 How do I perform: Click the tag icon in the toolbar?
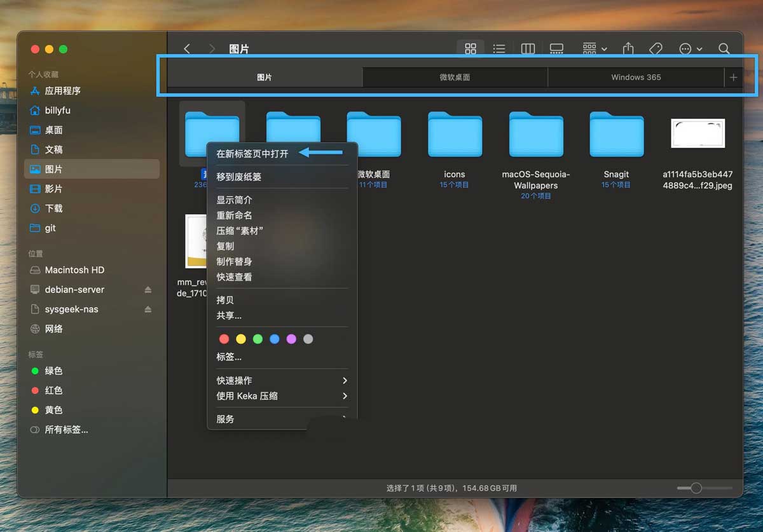pyautogui.click(x=656, y=49)
